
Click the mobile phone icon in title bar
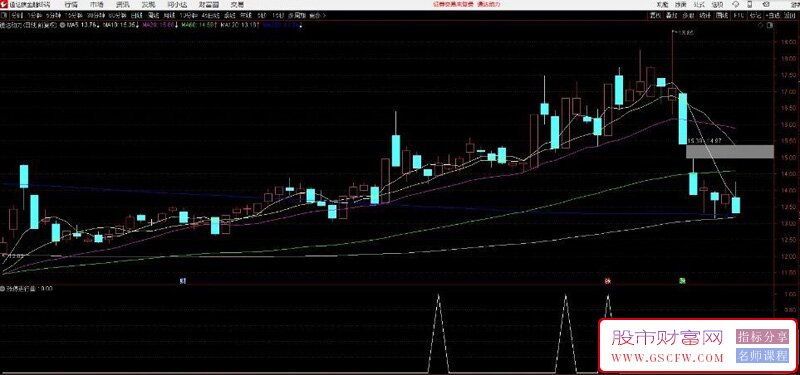coord(749,5)
